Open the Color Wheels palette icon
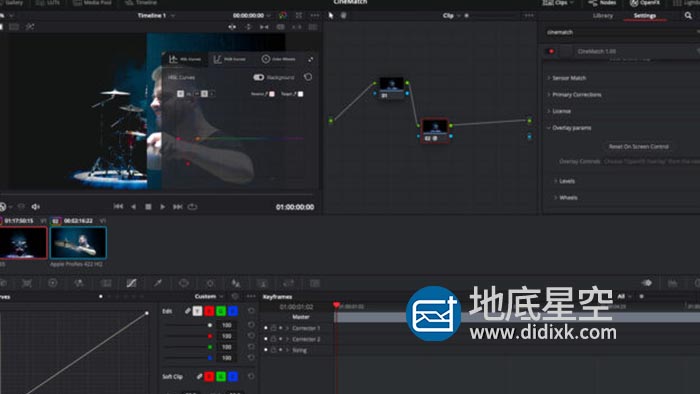This screenshot has width=700, height=394. pyautogui.click(x=53, y=283)
